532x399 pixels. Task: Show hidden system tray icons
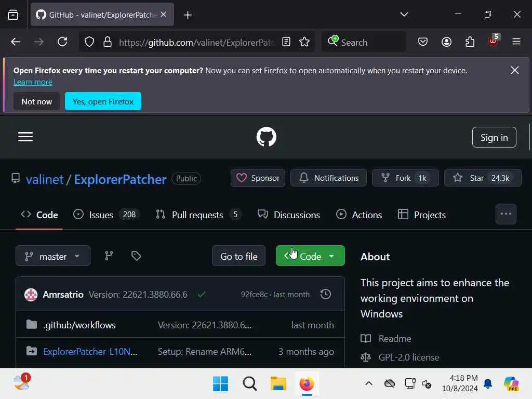tap(369, 384)
